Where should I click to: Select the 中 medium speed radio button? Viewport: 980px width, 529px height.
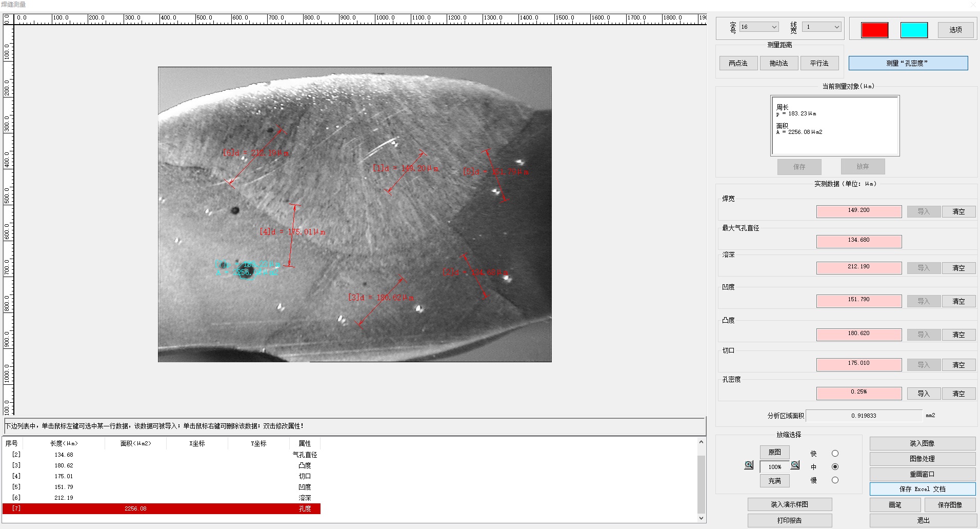[x=835, y=467]
